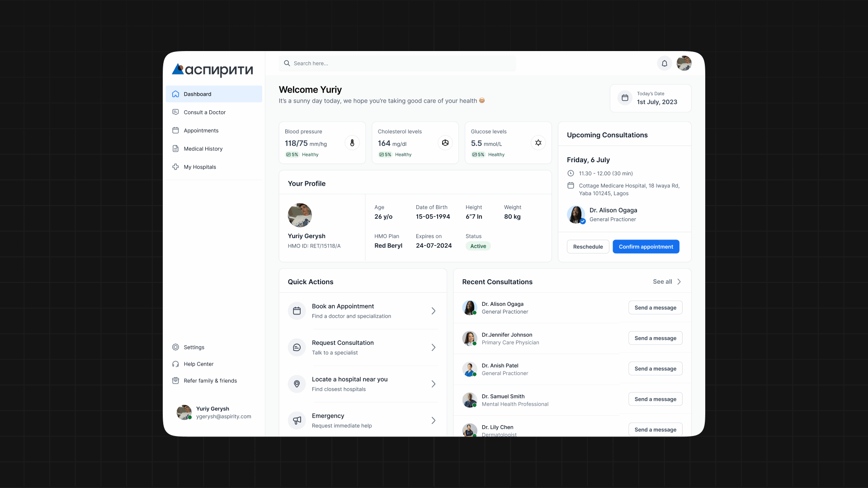Screen dimensions: 868x488
Task: Click the cholesterol levels icon
Action: pyautogui.click(x=445, y=143)
